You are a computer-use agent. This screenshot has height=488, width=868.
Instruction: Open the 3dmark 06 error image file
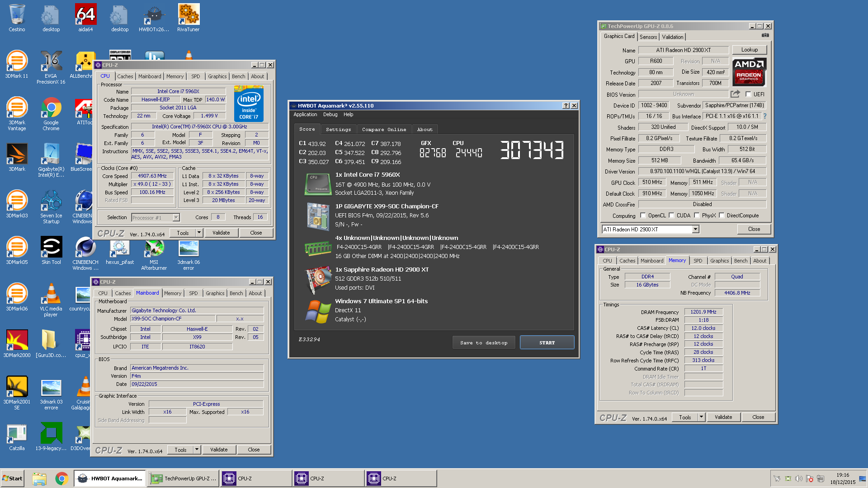(189, 254)
